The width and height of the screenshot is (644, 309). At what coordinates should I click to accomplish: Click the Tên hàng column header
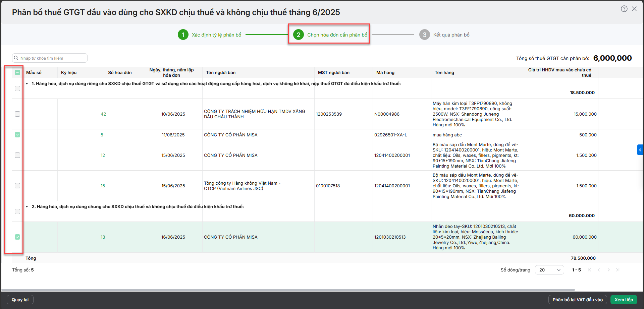pyautogui.click(x=444, y=72)
